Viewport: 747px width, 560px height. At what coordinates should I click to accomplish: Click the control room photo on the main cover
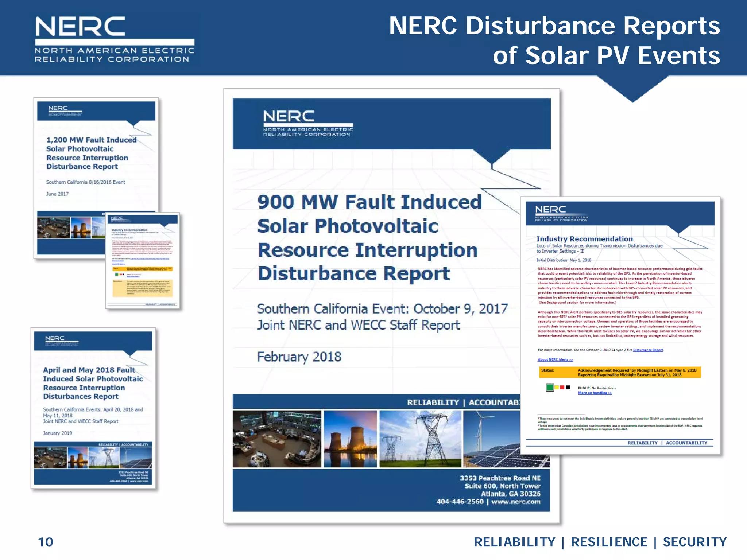[277, 439]
